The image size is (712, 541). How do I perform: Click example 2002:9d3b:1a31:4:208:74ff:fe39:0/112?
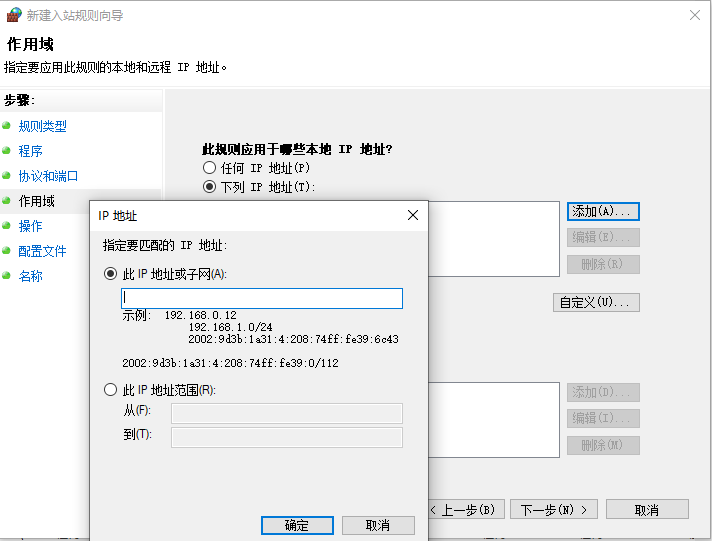click(230, 363)
